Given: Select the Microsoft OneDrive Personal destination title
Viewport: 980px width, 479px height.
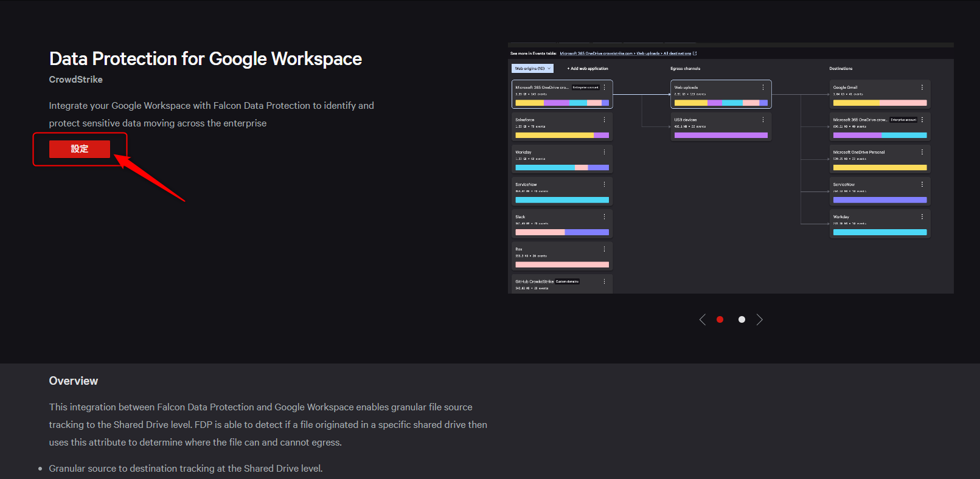Looking at the screenshot, I should click(x=859, y=152).
